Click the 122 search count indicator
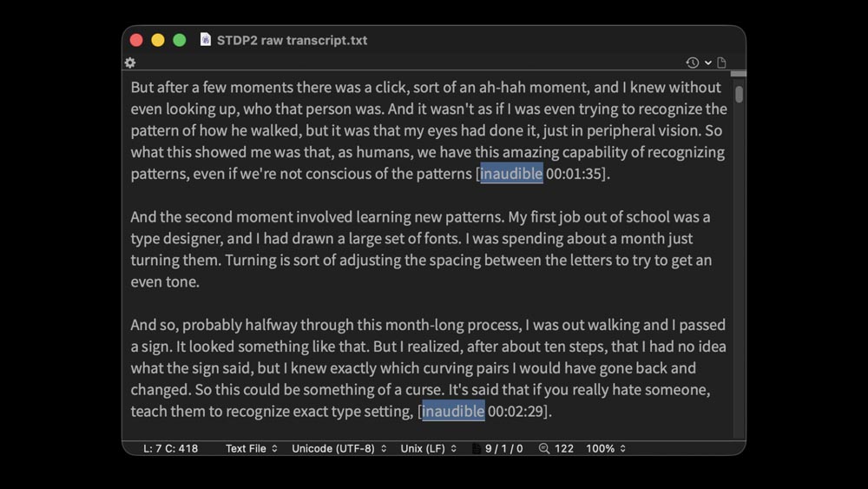Image resolution: width=868 pixels, height=489 pixels. click(564, 448)
